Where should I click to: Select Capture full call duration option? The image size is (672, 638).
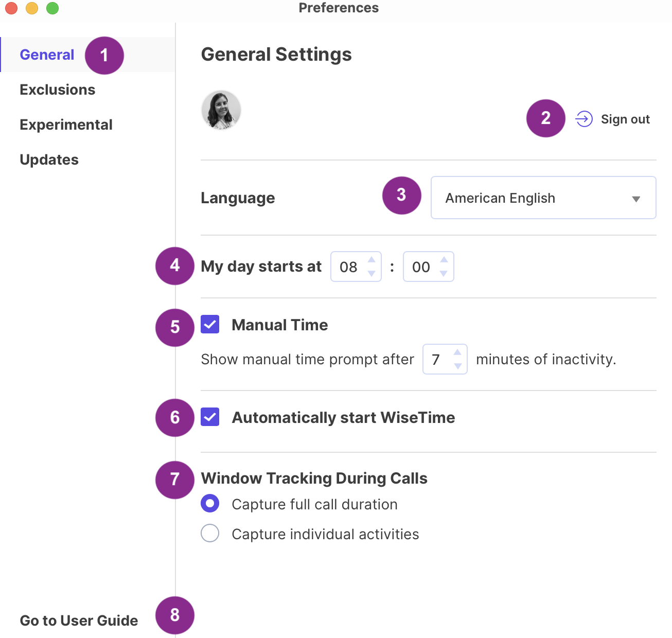point(210,504)
